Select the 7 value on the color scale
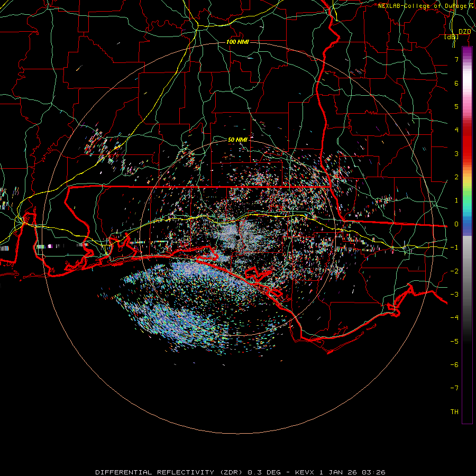 pos(456,59)
